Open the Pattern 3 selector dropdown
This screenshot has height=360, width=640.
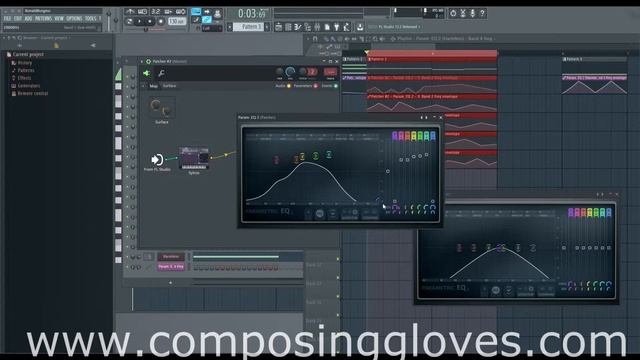click(249, 27)
